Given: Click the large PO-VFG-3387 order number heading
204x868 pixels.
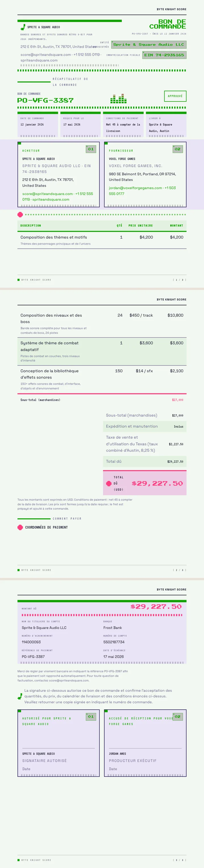Looking at the screenshot, I should [45, 100].
